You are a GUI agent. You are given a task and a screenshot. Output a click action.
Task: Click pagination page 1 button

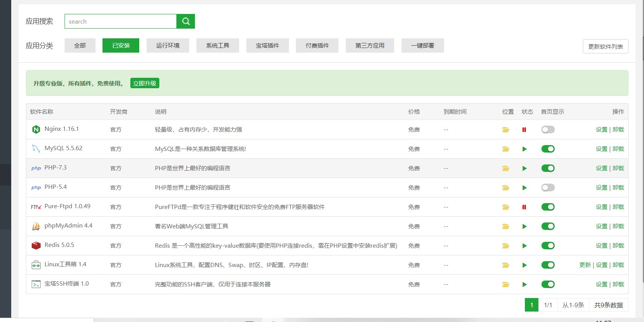pos(531,305)
